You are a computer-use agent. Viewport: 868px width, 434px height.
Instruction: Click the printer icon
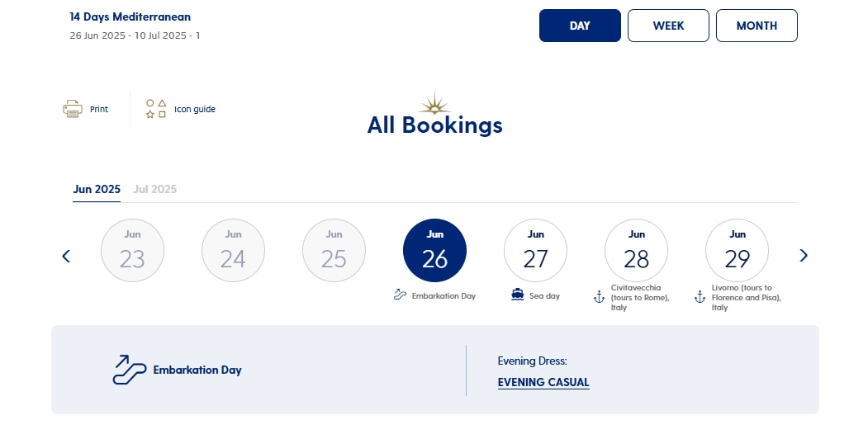point(73,109)
